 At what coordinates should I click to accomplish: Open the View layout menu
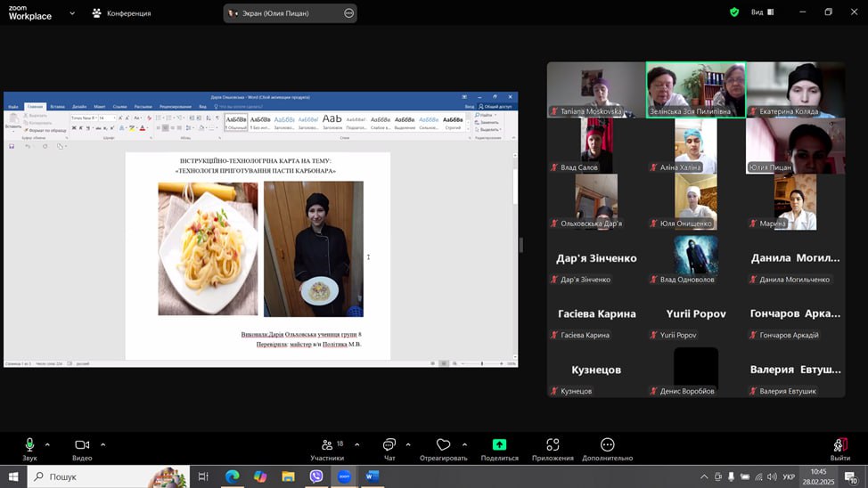[x=762, y=12]
